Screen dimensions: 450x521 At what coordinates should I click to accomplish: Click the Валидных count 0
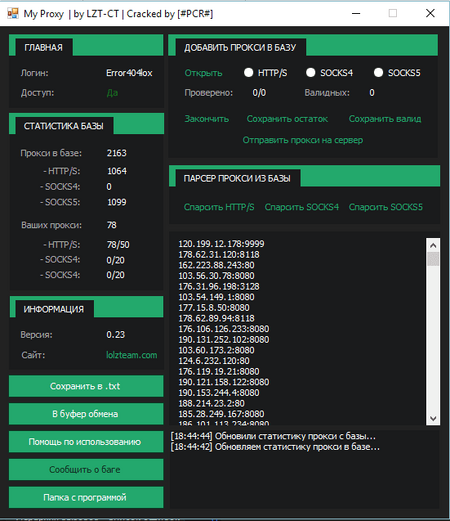click(x=372, y=93)
